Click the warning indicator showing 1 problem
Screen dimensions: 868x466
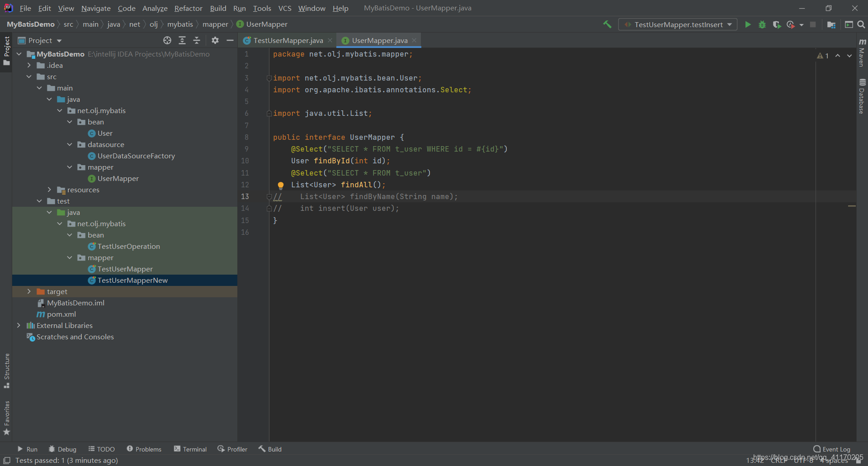point(823,56)
